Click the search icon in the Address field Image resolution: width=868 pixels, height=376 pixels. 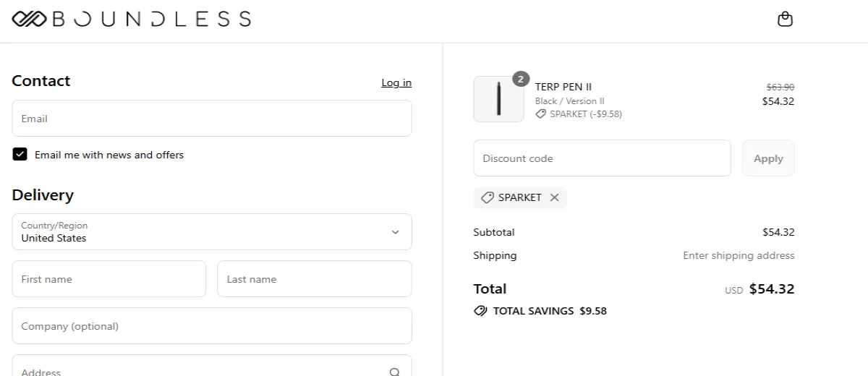click(x=394, y=372)
